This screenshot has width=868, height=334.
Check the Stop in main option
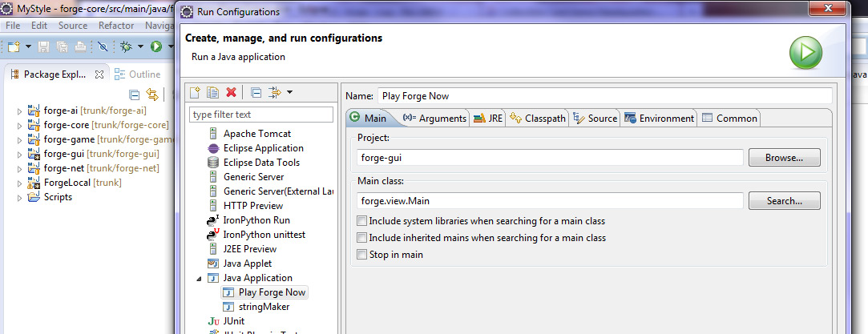(x=362, y=255)
